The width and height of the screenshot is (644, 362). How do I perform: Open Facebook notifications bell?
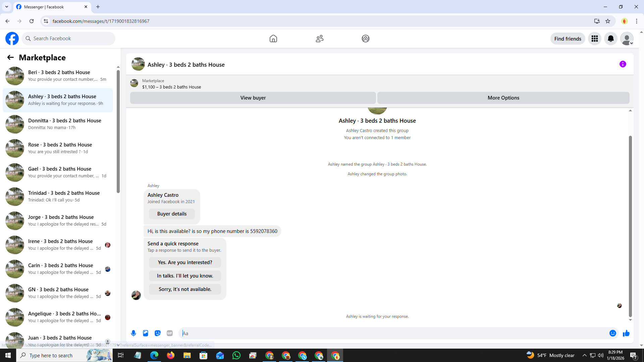[x=610, y=39]
